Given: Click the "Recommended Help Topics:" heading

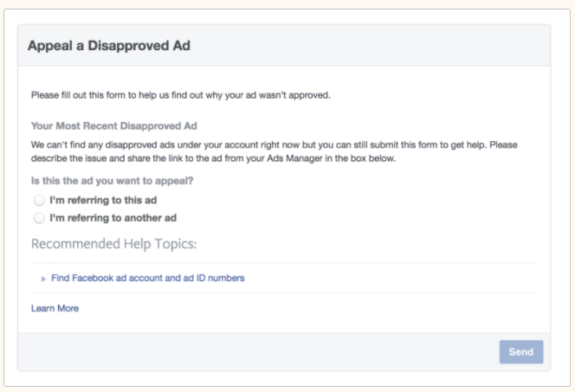Looking at the screenshot, I should coord(113,244).
